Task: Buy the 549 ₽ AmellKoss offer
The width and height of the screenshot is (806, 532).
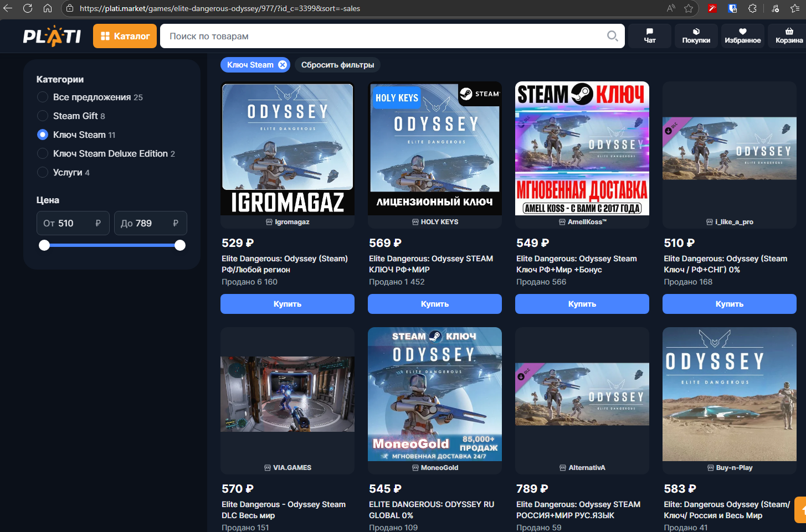Action: point(582,304)
